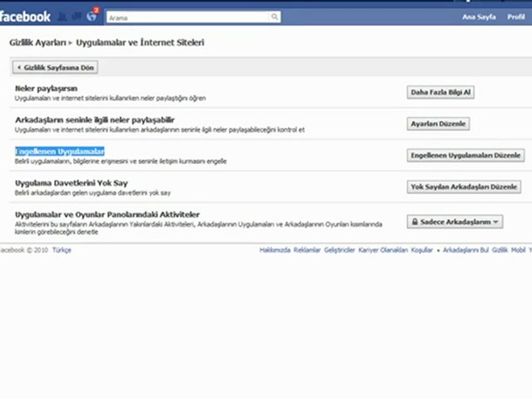Open the Sadece Arkadaşlarım dropdown
The image size is (532, 399).
455,222
